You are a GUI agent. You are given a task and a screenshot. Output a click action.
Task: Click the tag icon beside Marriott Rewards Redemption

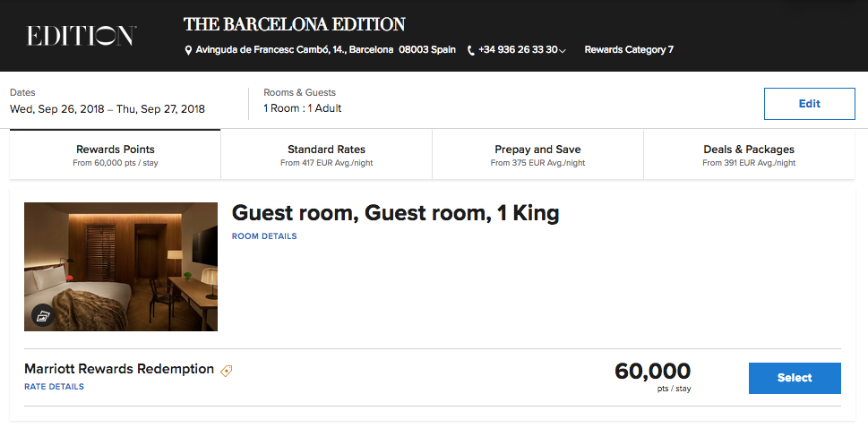(x=227, y=370)
